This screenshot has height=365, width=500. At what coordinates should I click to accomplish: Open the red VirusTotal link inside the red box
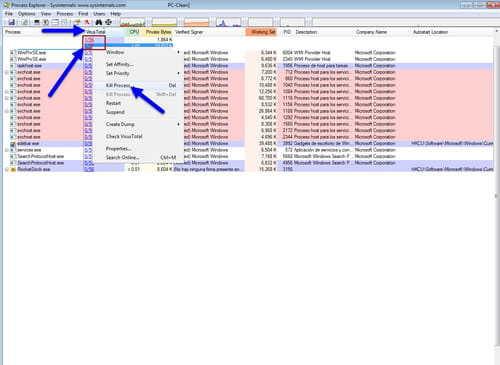89,40
